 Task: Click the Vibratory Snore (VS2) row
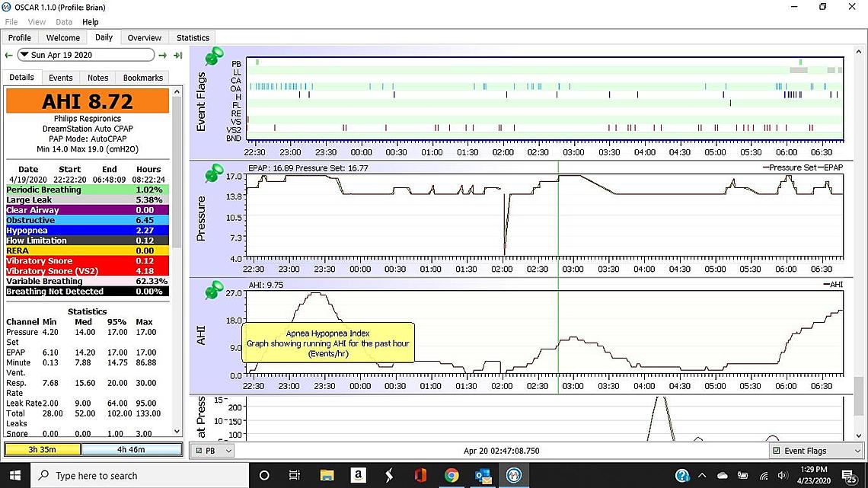88,271
